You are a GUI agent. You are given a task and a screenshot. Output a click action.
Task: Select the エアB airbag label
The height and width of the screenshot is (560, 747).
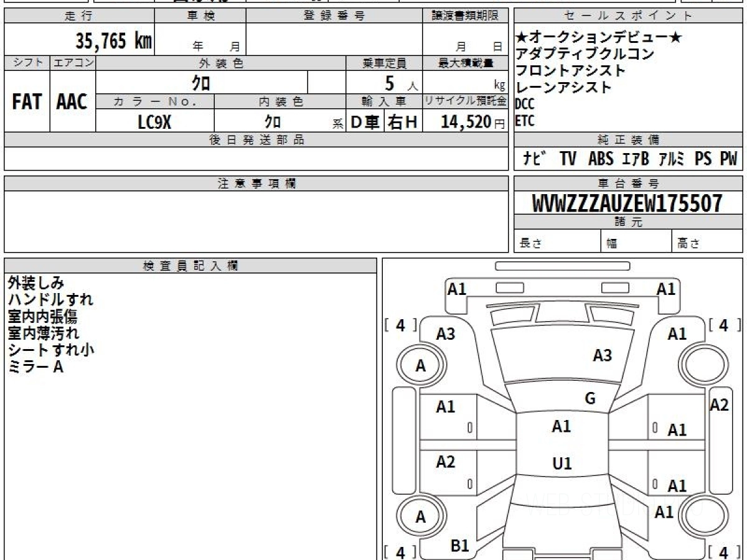tap(636, 159)
